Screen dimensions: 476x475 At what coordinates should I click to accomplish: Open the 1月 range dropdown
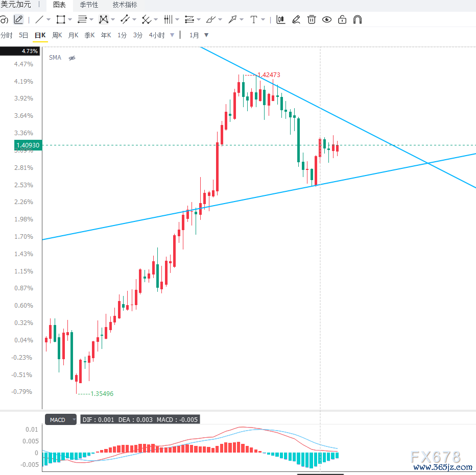coord(206,35)
